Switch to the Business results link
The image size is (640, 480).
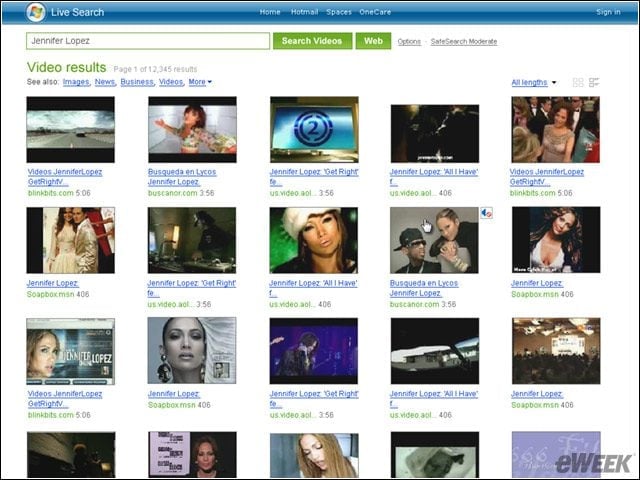pos(137,82)
